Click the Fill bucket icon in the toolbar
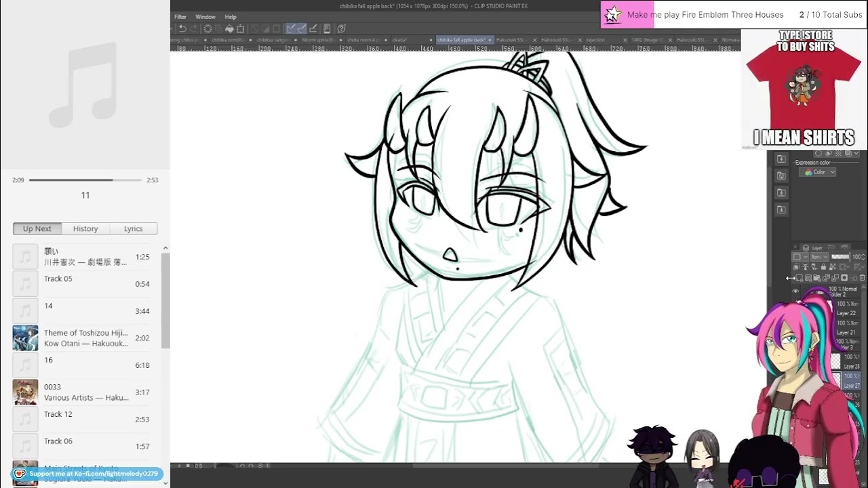 pyautogui.click(x=230, y=28)
